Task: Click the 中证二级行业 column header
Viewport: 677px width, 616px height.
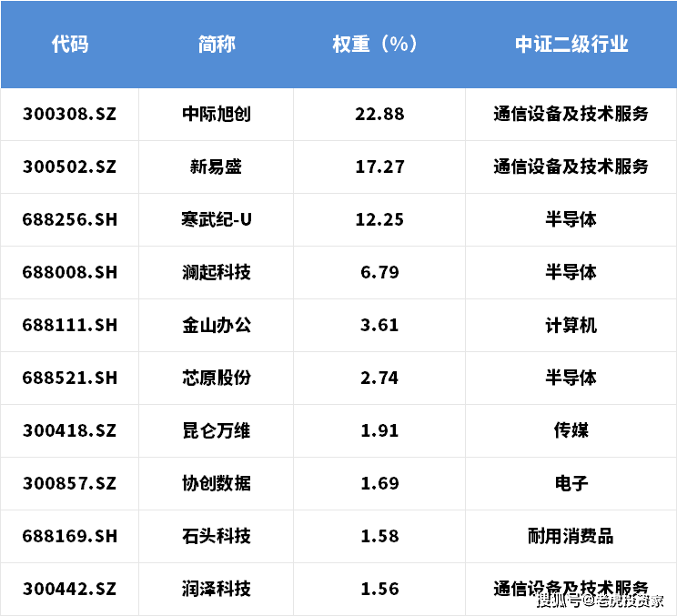Action: coord(571,45)
